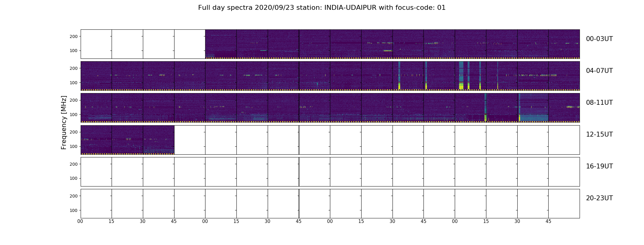Screen dimensions: 644x245
Task: Click the 200 tick label of 20-23UT row
Action: [74, 196]
